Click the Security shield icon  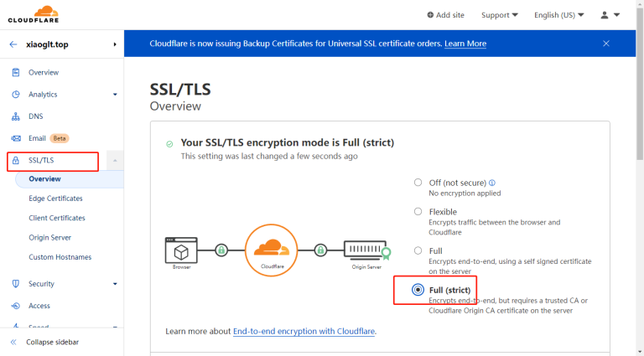[16, 284]
